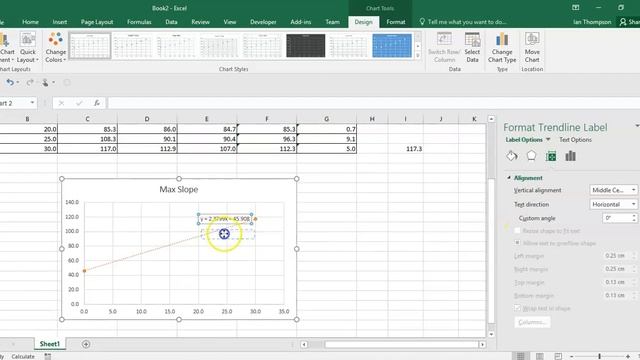Click horizontal scrollbar right arrow
640x360 pixels.
pos(482,344)
